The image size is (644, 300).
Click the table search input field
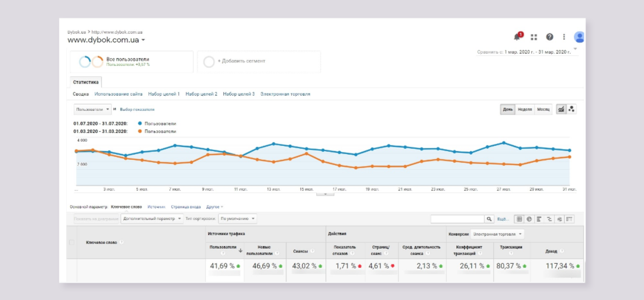[x=457, y=219]
